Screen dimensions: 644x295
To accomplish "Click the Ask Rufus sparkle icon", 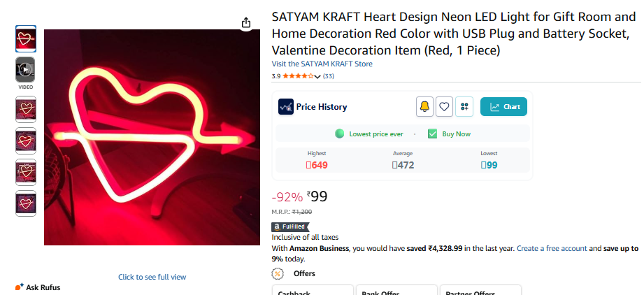I will (x=20, y=287).
